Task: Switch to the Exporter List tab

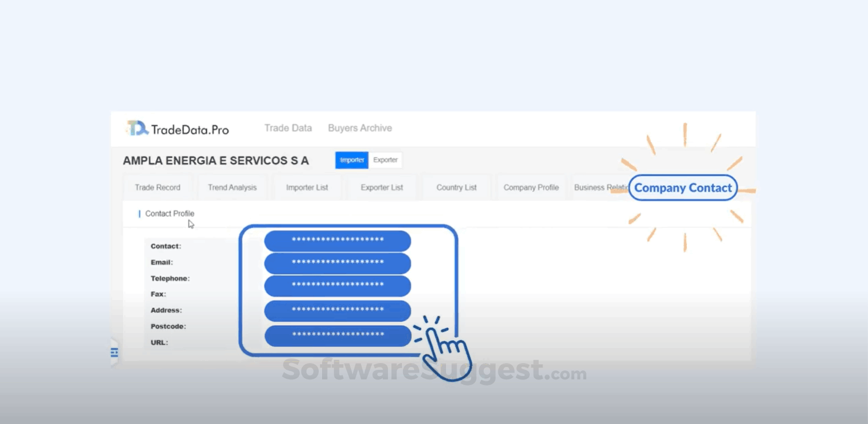Action: [382, 187]
